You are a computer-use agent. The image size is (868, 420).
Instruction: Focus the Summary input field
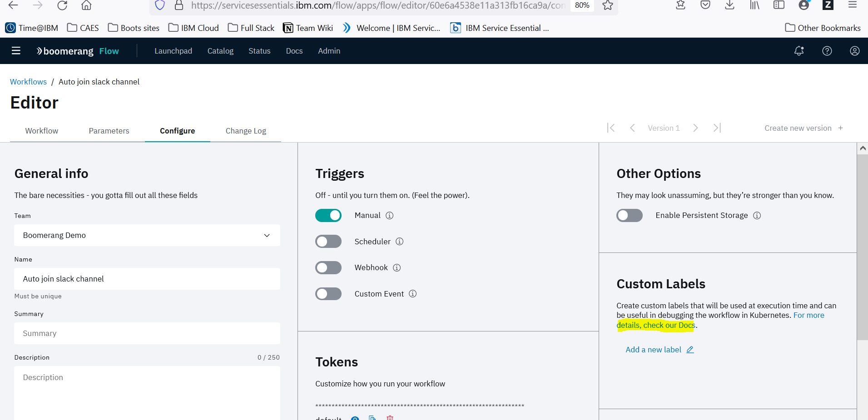pyautogui.click(x=147, y=333)
